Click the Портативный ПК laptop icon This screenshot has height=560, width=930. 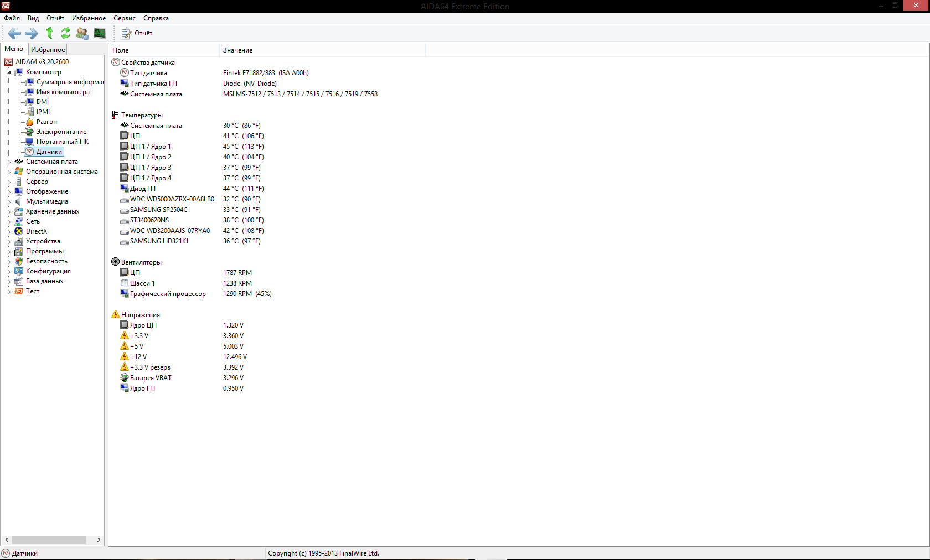(30, 142)
